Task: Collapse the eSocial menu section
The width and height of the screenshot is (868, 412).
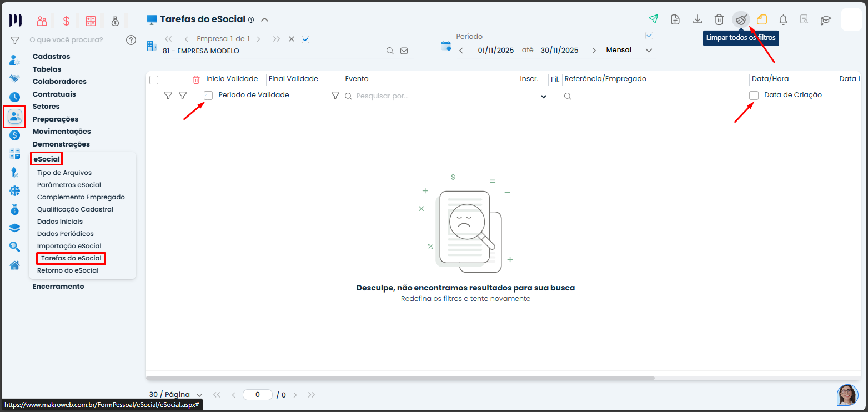Action: tap(47, 159)
